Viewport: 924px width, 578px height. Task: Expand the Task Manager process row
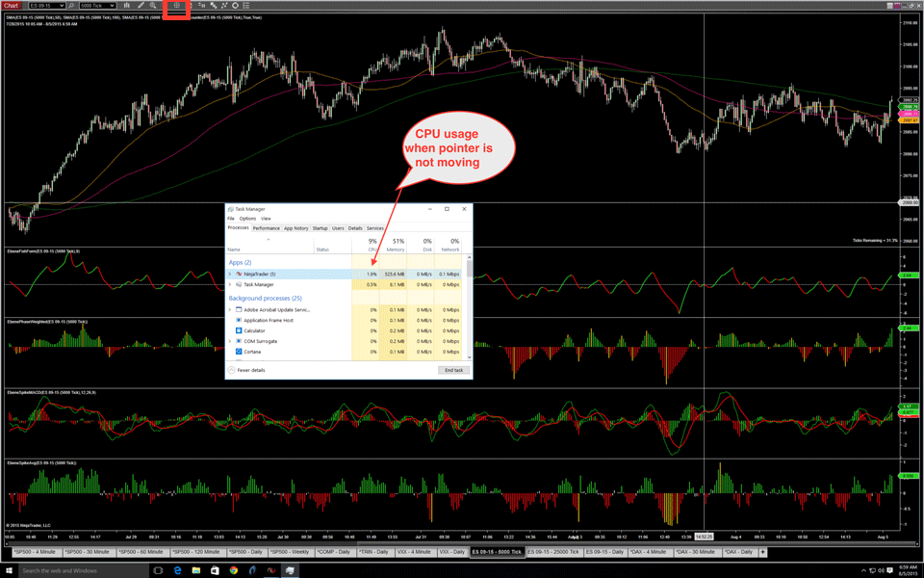pos(230,284)
